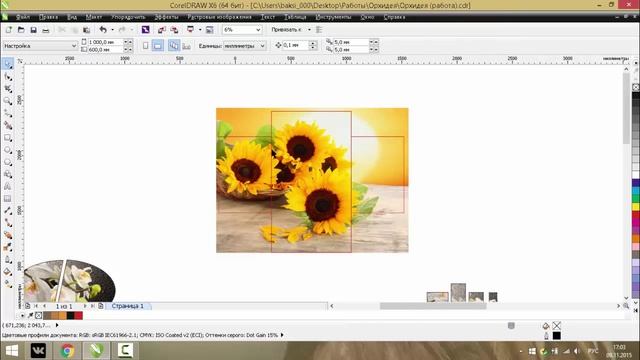
Task: Expand the cursor coordinates status arrow
Action: 57,325
